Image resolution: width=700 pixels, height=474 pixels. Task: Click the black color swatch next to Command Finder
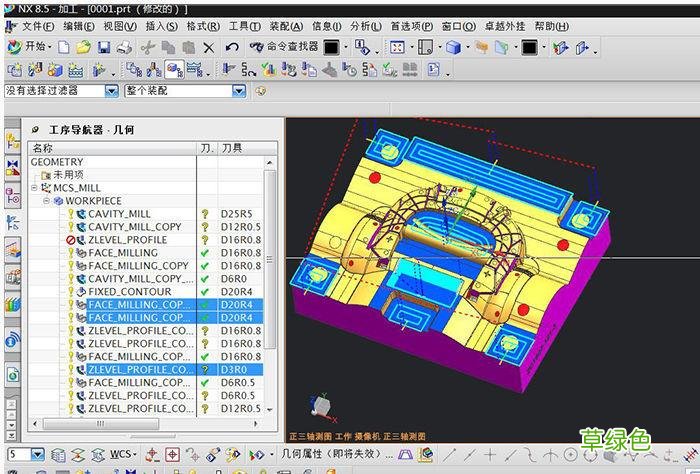click(x=331, y=47)
